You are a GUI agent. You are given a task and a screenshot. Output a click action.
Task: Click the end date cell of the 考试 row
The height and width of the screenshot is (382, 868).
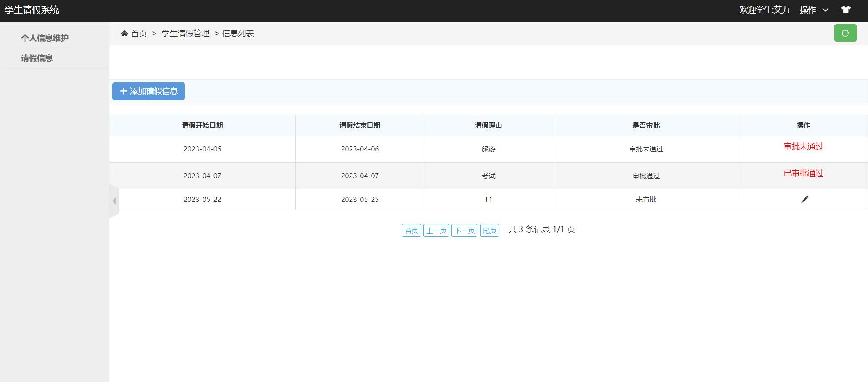tap(360, 176)
